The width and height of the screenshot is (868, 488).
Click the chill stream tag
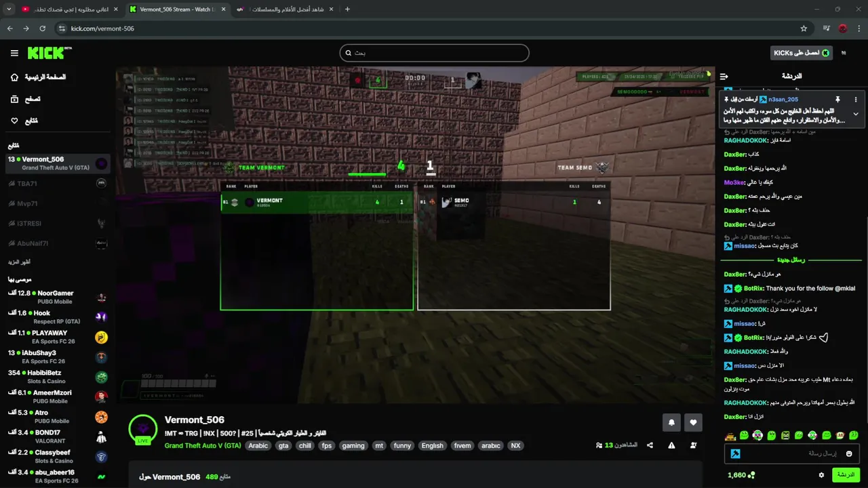(x=305, y=446)
